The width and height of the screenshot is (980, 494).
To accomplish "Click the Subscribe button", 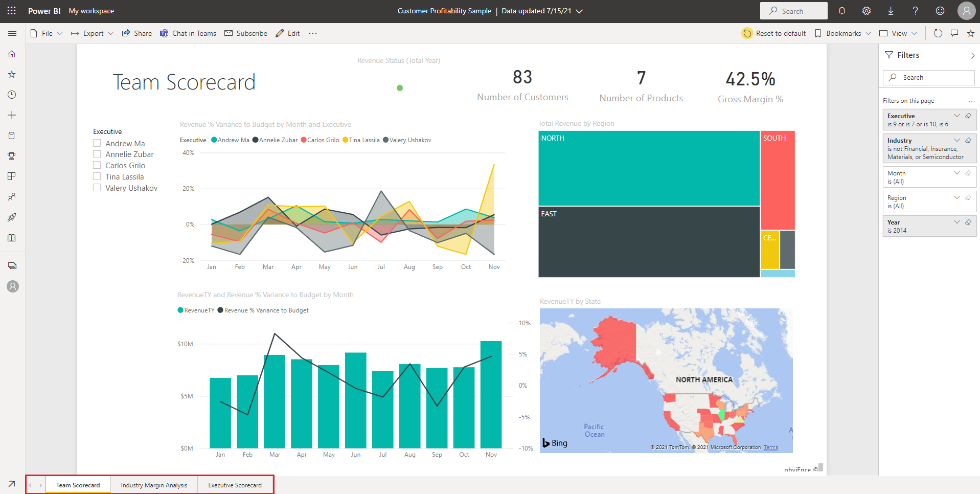I will [246, 33].
